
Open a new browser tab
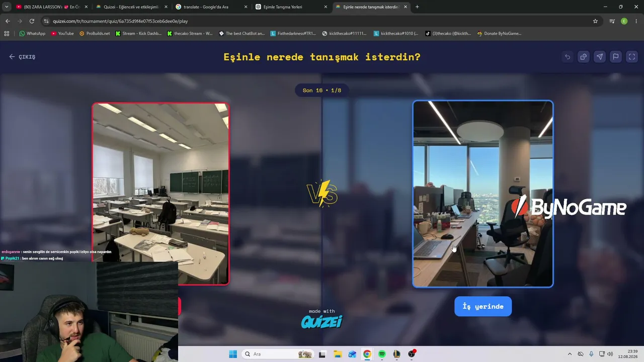(417, 7)
